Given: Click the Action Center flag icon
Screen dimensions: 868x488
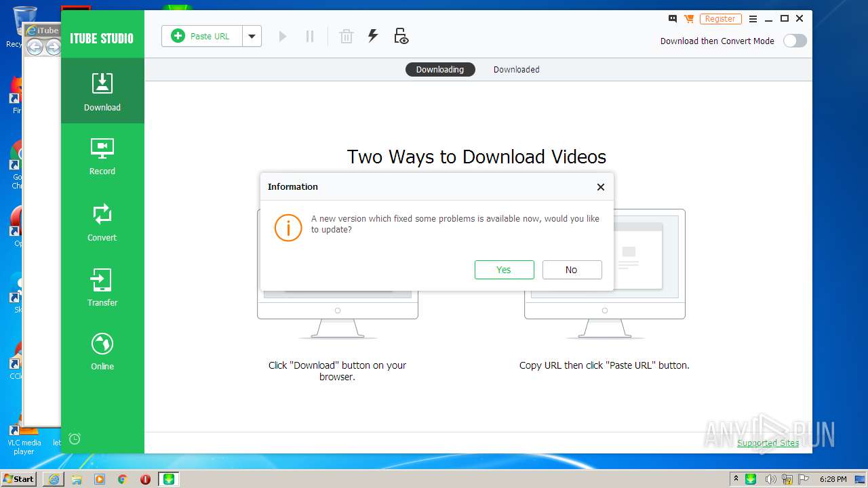Looking at the screenshot, I should pyautogui.click(x=802, y=479).
